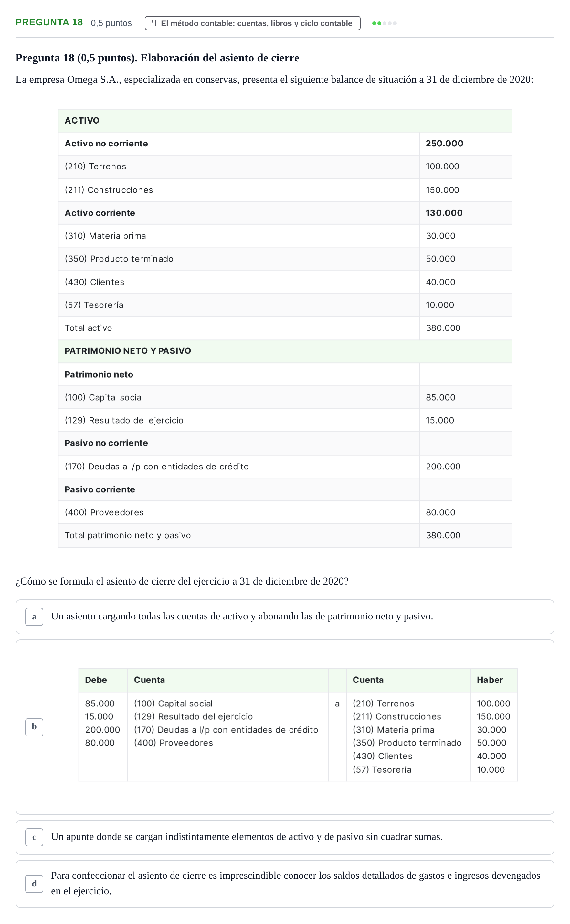Click '(100) Capital social' in journal entry
The image size is (570, 924).
pyautogui.click(x=173, y=704)
